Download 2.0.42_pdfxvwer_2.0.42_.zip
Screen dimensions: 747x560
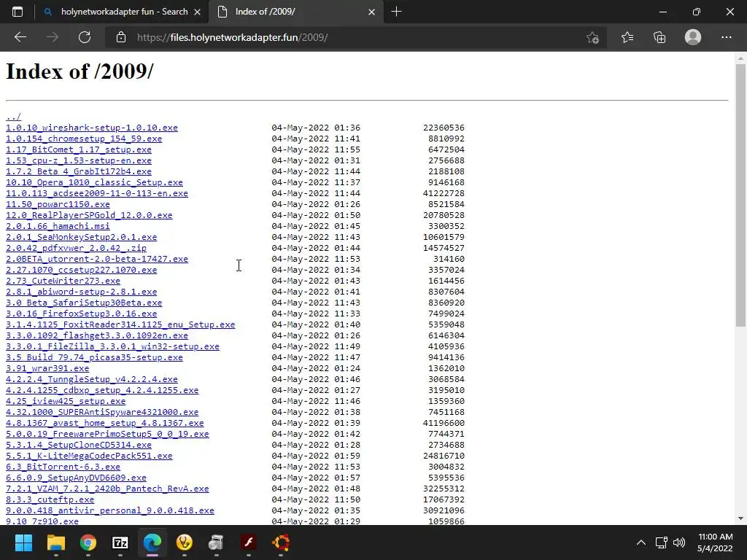pyautogui.click(x=76, y=248)
